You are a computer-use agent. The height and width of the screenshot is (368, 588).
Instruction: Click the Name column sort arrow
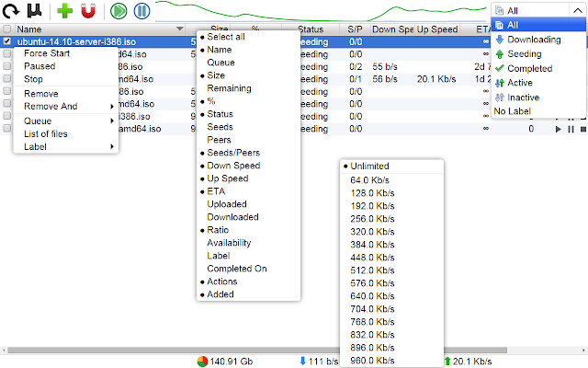180,29
